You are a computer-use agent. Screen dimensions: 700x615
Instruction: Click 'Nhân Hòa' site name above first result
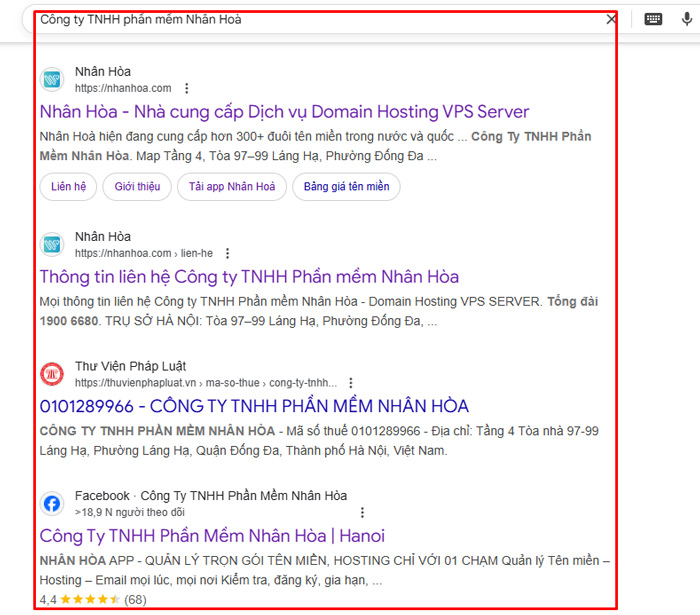103,71
